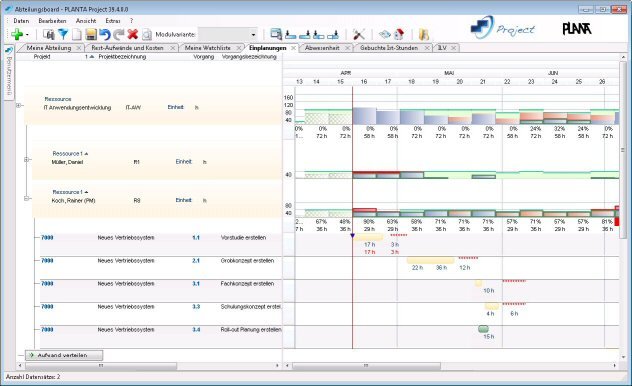632x386 pixels.
Task: Select the Vorstudie erstellen yellow Gantt bar
Action: click(x=369, y=237)
